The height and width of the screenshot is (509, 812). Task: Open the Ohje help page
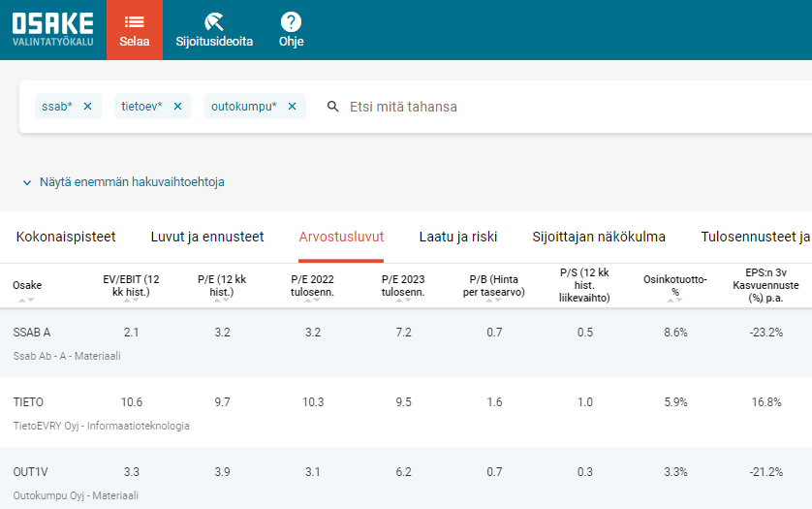point(291,30)
